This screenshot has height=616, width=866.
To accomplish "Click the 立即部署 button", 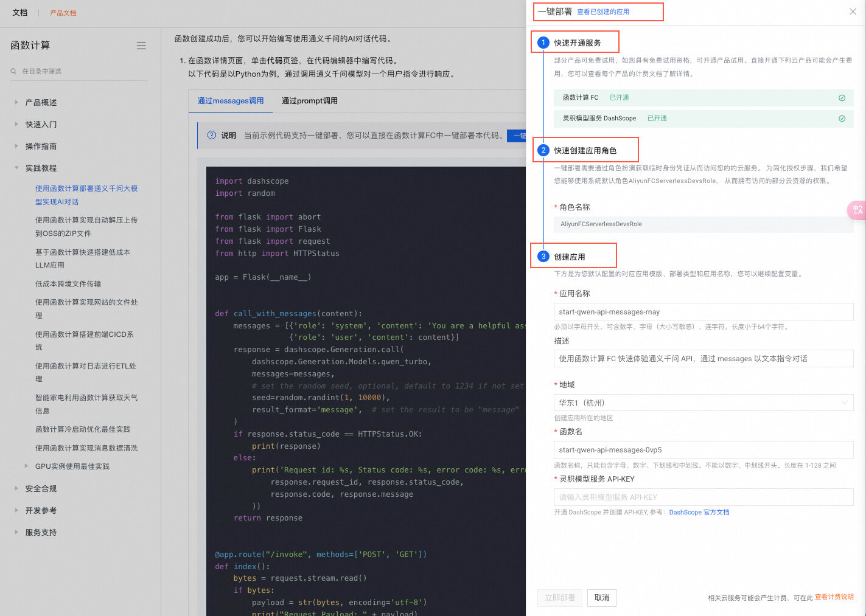I will [560, 598].
